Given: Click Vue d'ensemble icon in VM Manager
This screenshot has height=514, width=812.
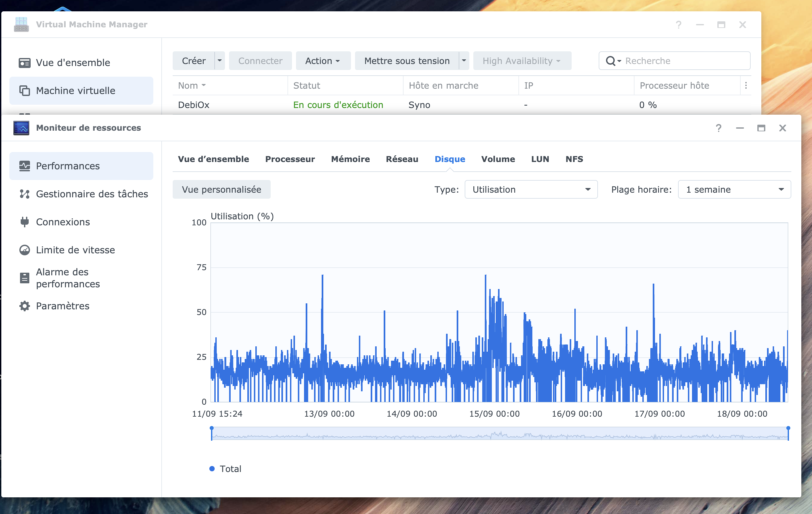Looking at the screenshot, I should [x=25, y=63].
